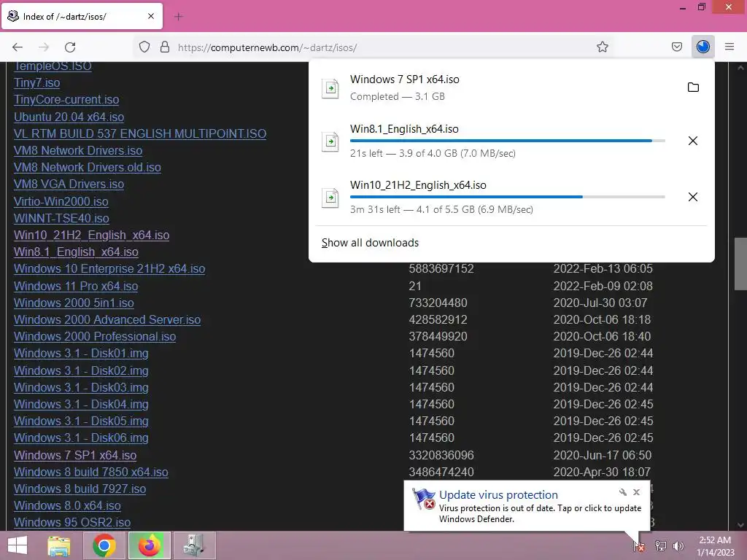747x560 pixels.
Task: Open VM8 Network Drivers.old.iso link
Action: click(88, 168)
